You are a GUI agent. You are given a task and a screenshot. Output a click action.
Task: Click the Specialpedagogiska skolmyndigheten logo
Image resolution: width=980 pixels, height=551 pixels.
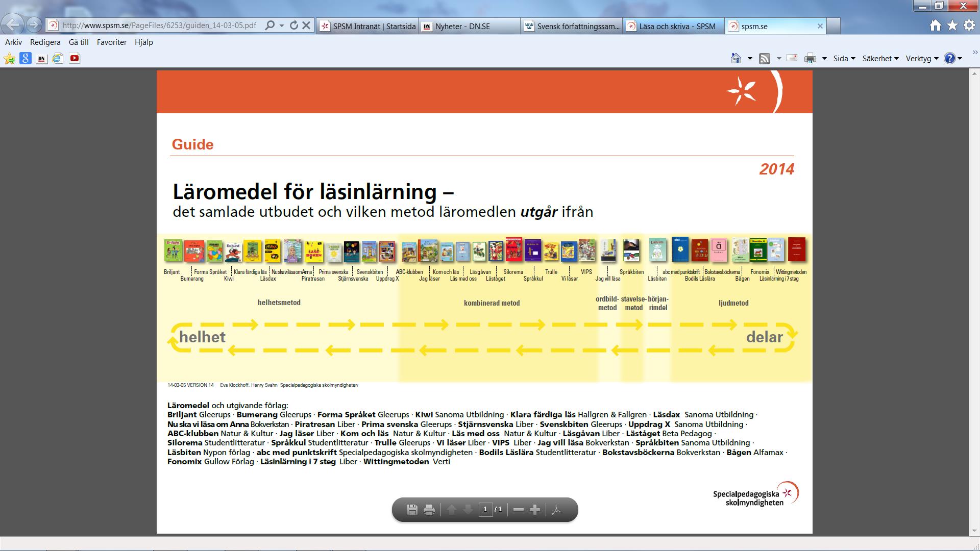(x=756, y=494)
